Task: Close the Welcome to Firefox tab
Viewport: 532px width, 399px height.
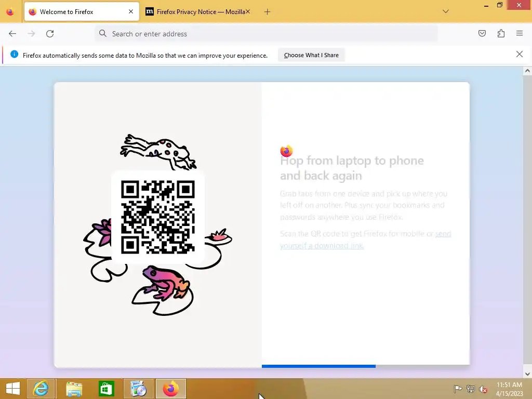Action: click(x=131, y=11)
